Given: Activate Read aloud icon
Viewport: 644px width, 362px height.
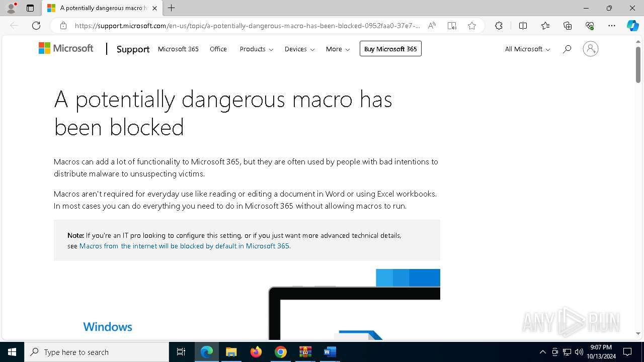Looking at the screenshot, I should pyautogui.click(x=432, y=26).
